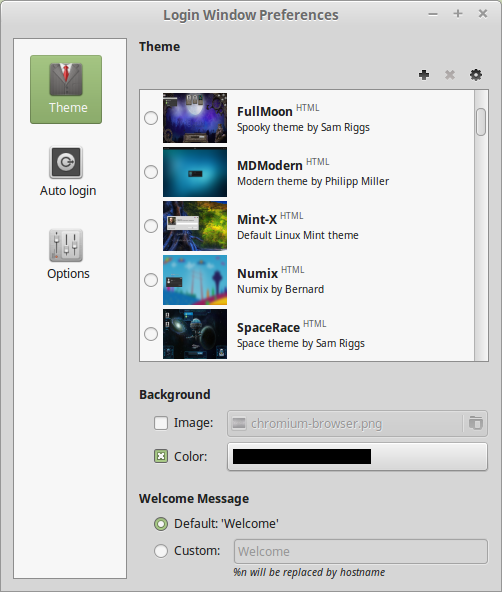Select the MDModern theme radio button
Screen dimensions: 502x592
click(151, 172)
